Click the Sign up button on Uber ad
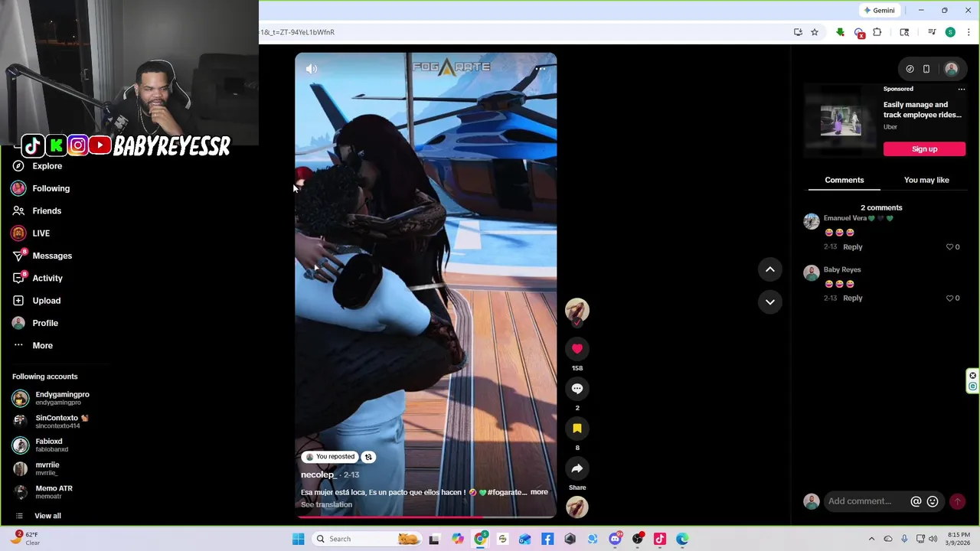Image resolution: width=980 pixels, height=551 pixels. [924, 149]
